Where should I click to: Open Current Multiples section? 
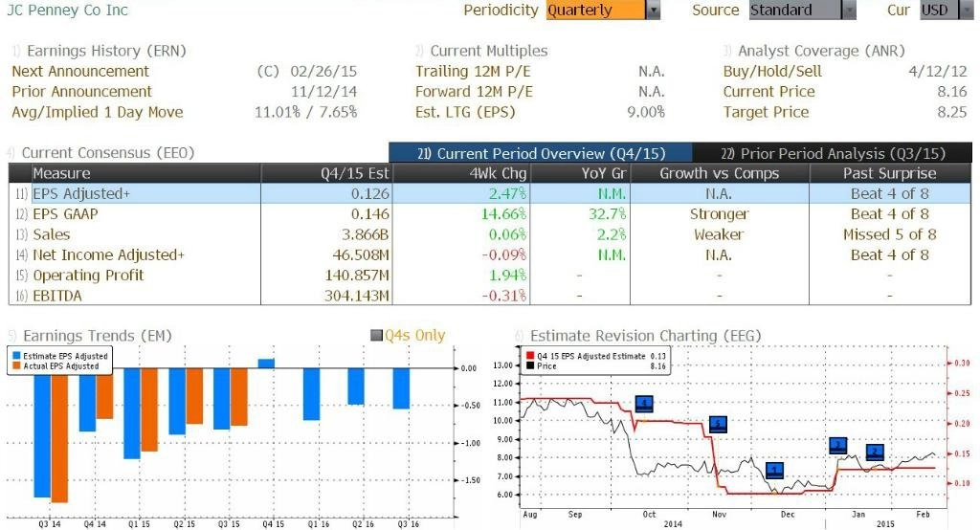[x=488, y=51]
